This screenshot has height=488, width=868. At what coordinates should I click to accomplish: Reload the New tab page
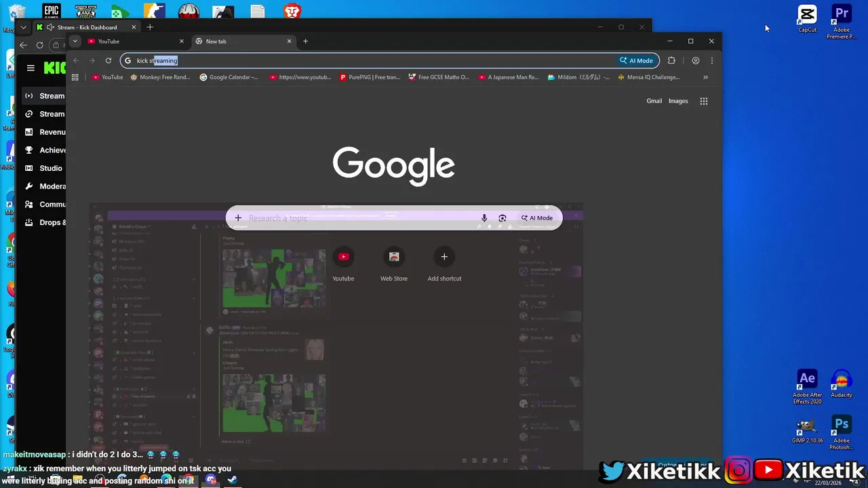coord(108,60)
